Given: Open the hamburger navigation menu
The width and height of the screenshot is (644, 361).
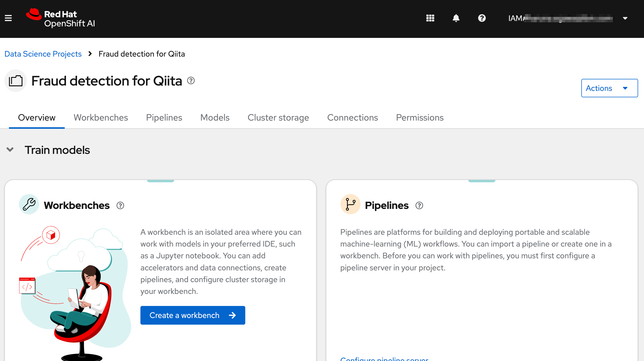Looking at the screenshot, I should click(x=8, y=18).
